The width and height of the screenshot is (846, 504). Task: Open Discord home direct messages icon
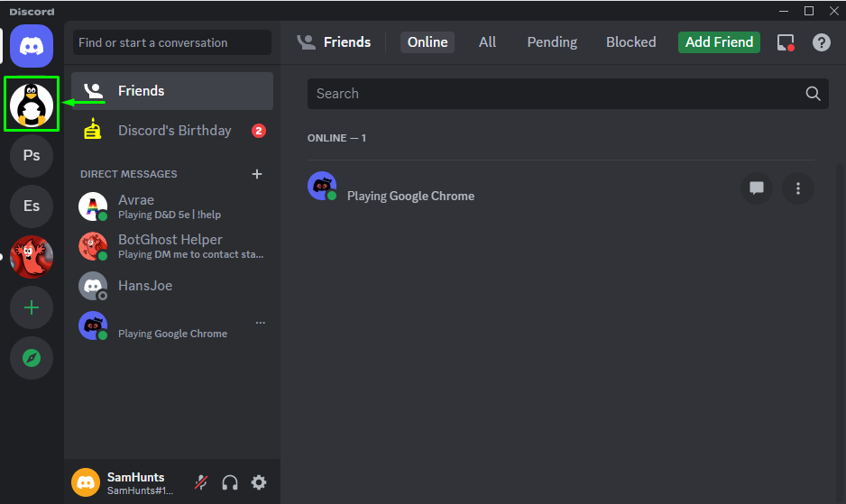pyautogui.click(x=32, y=46)
